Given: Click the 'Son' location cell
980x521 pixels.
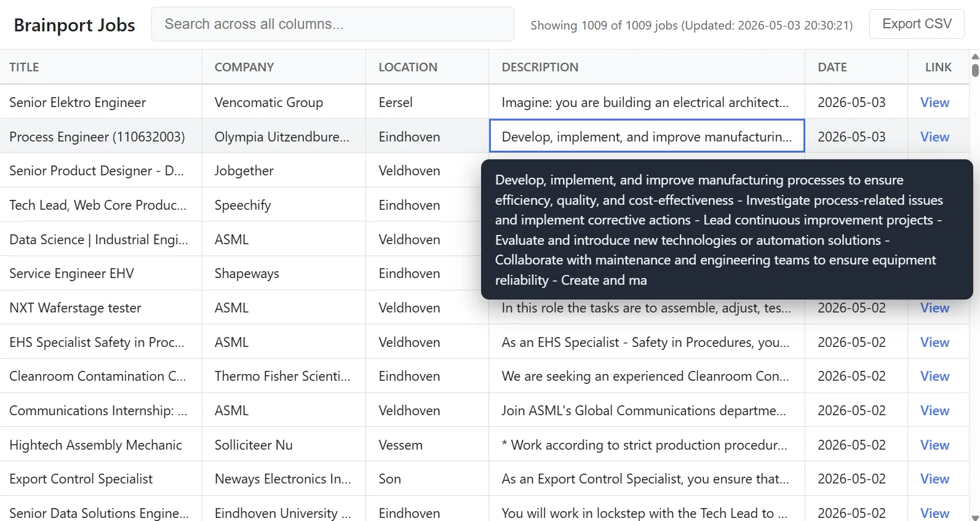Looking at the screenshot, I should pyautogui.click(x=427, y=479).
